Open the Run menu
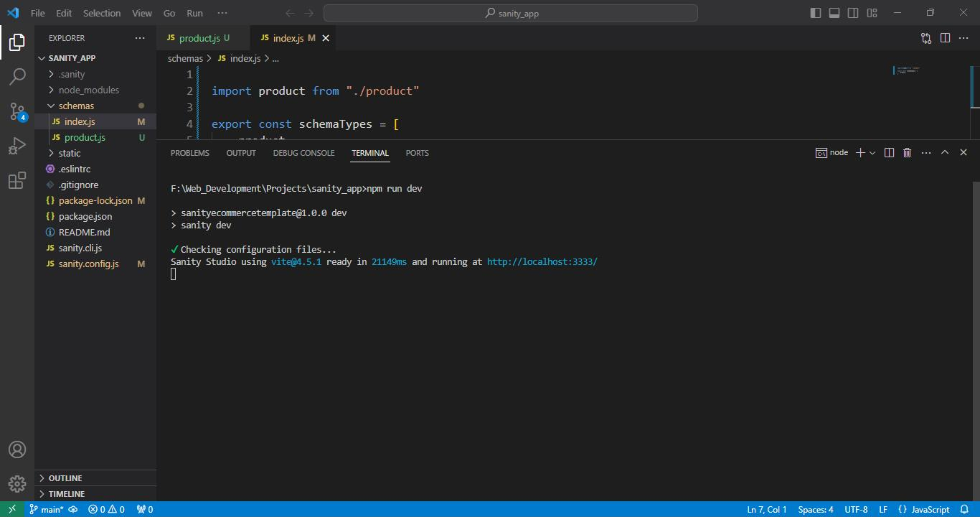 pyautogui.click(x=194, y=13)
